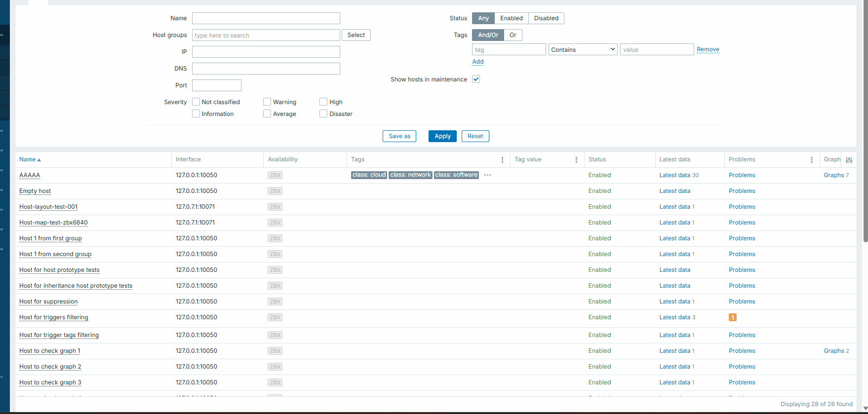Click the Tags column options menu icon

502,160
